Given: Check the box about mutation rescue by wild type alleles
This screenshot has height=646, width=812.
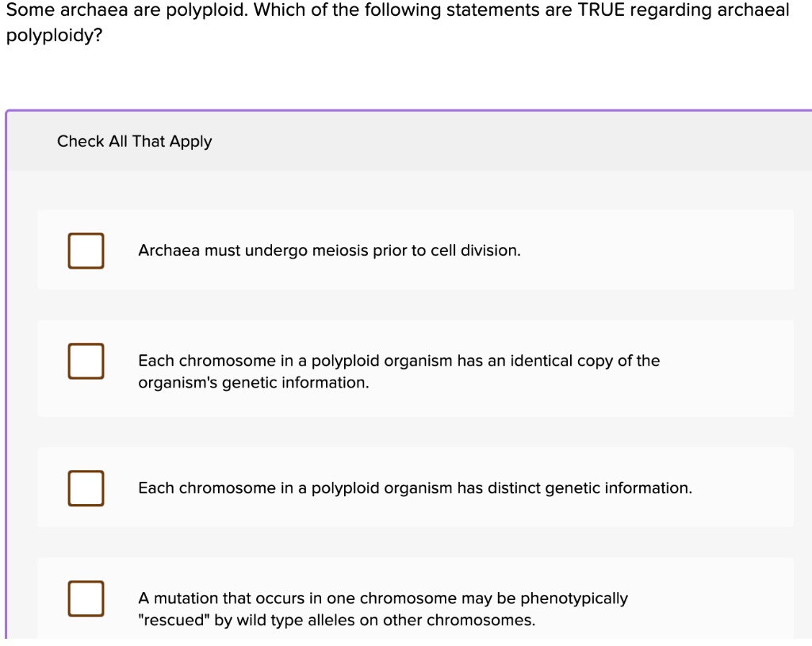Looking at the screenshot, I should [86, 599].
